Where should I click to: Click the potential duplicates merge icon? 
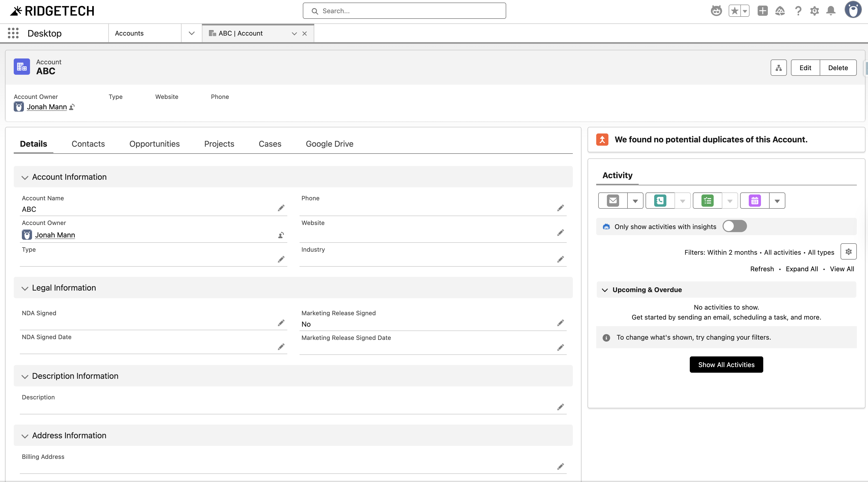(x=602, y=140)
